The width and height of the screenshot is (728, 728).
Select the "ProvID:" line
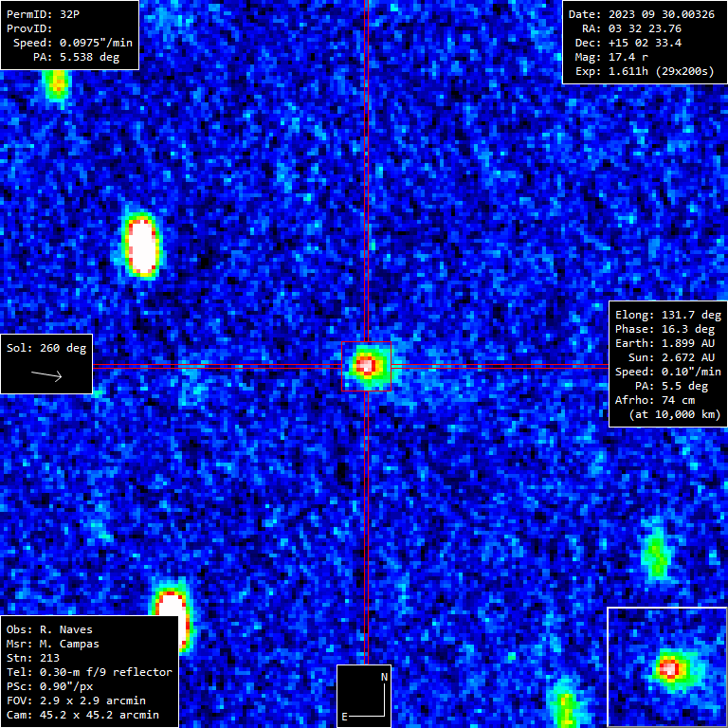(x=29, y=28)
